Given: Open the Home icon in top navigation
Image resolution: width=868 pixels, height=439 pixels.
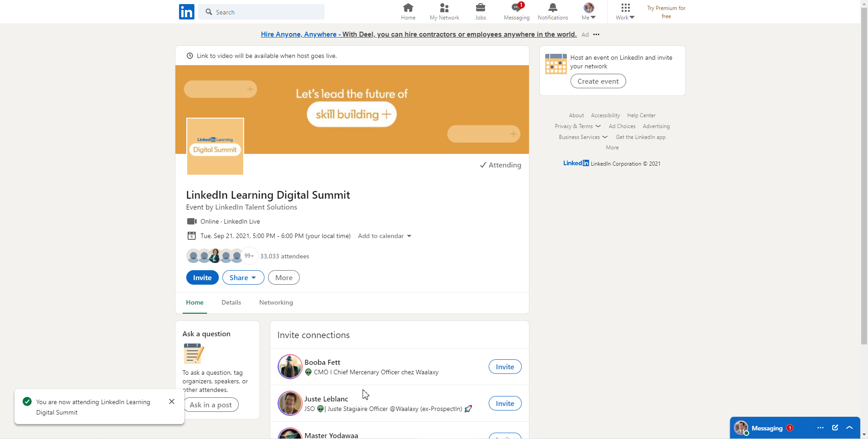Looking at the screenshot, I should pos(408,12).
